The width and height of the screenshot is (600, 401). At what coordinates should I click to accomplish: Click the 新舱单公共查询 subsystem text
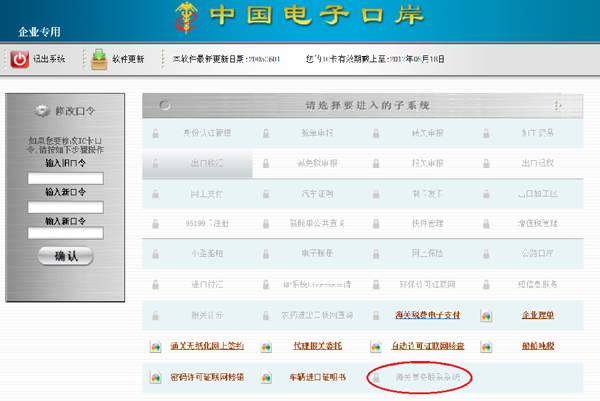click(x=317, y=223)
